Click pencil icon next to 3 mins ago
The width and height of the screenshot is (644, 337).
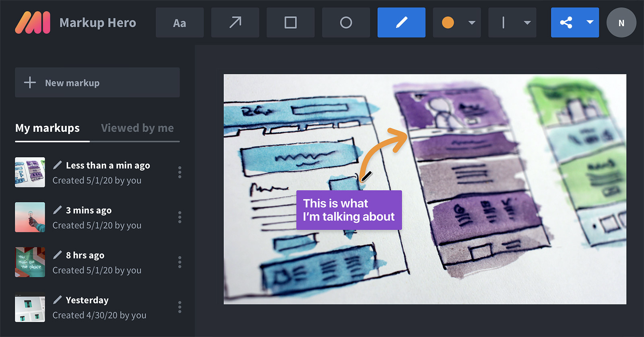pyautogui.click(x=58, y=210)
